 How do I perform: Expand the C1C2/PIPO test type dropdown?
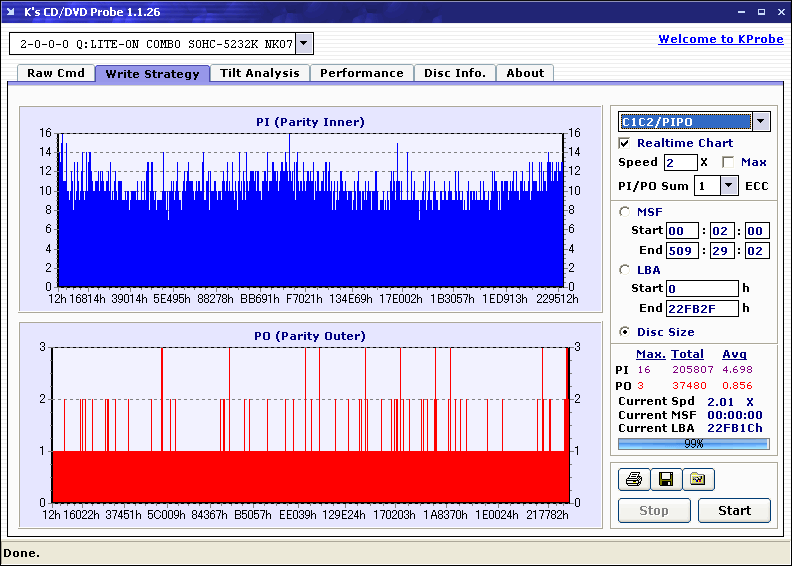pos(760,122)
